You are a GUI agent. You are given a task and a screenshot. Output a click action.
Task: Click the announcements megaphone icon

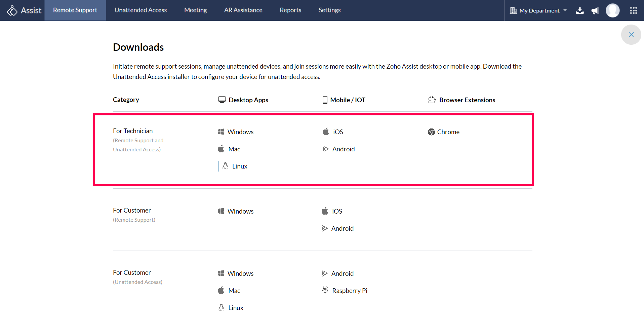click(x=595, y=10)
